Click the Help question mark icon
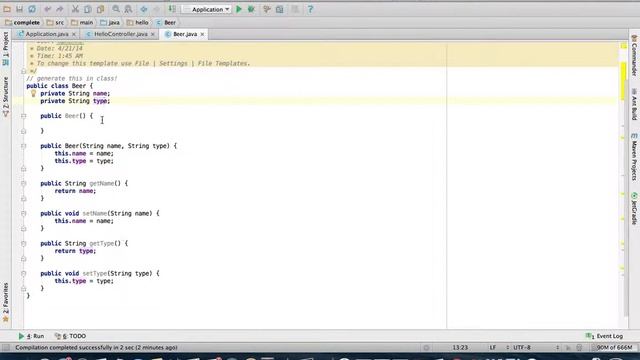 click(x=310, y=9)
